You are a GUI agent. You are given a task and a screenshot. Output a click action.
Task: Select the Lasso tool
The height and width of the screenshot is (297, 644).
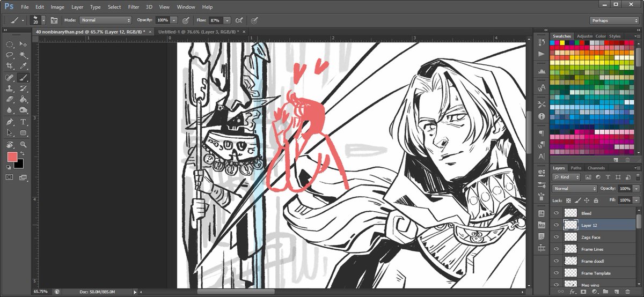10,55
